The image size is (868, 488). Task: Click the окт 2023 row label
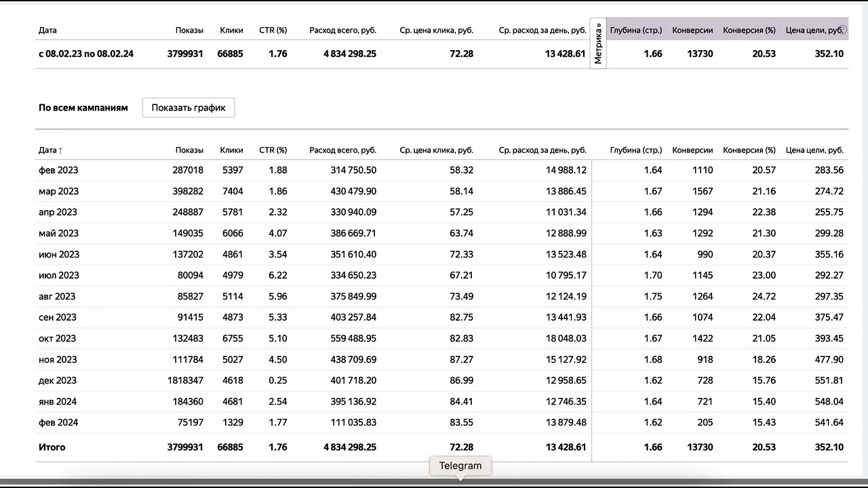(57, 338)
